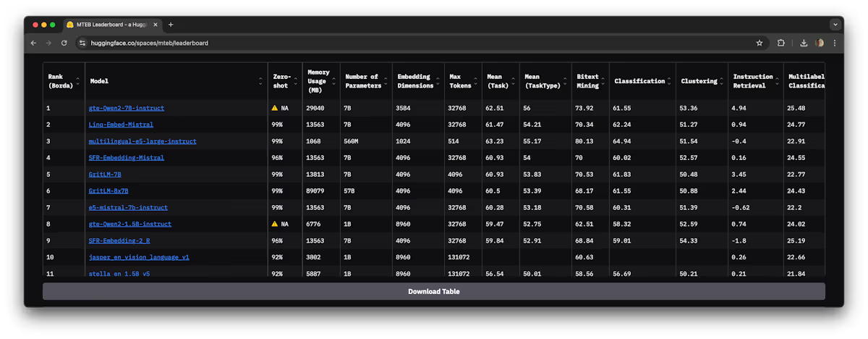
Task: Select Clustering value 54.33
Action: point(689,240)
